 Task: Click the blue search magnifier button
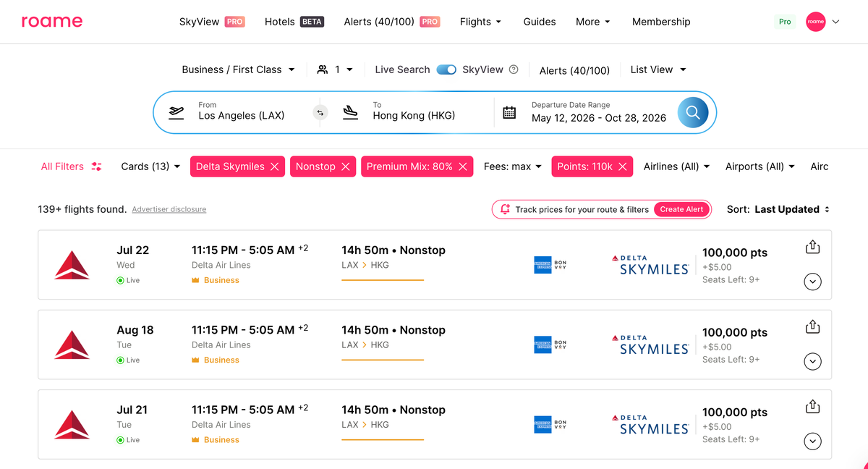coord(693,112)
